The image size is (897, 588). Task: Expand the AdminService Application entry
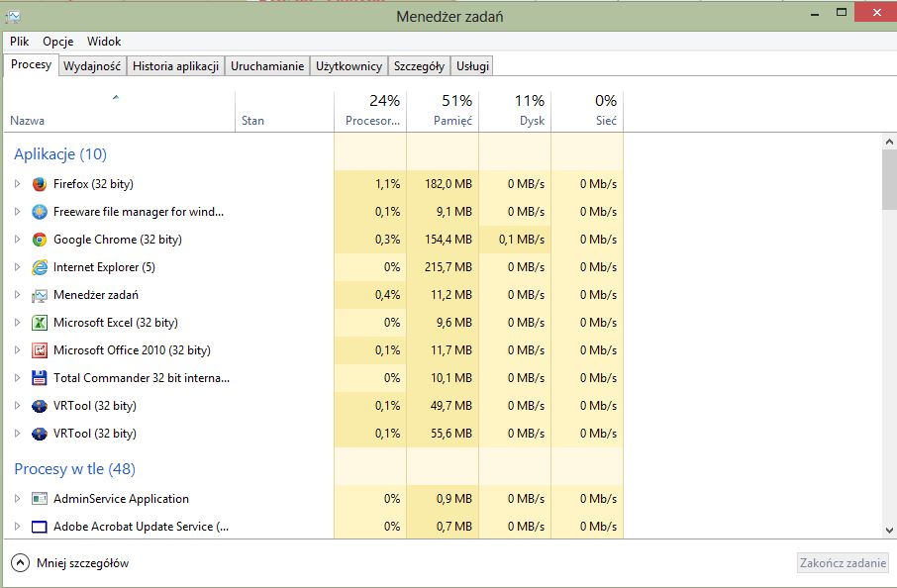17,499
